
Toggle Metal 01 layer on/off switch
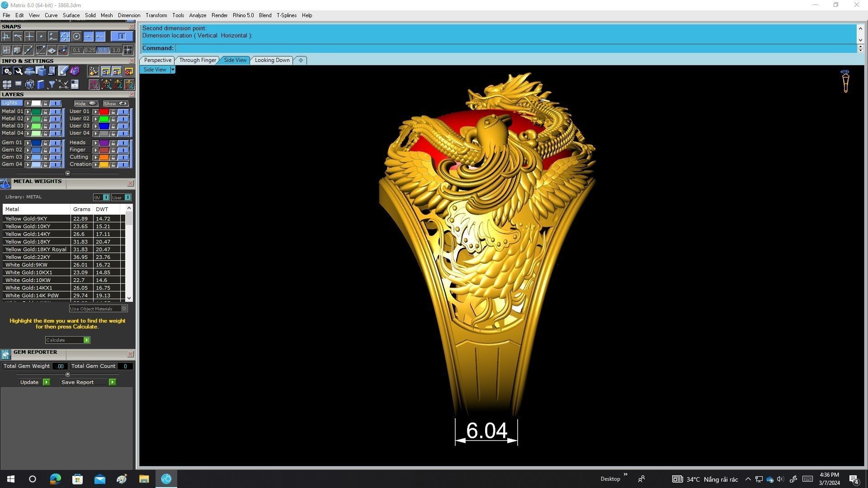click(55, 112)
